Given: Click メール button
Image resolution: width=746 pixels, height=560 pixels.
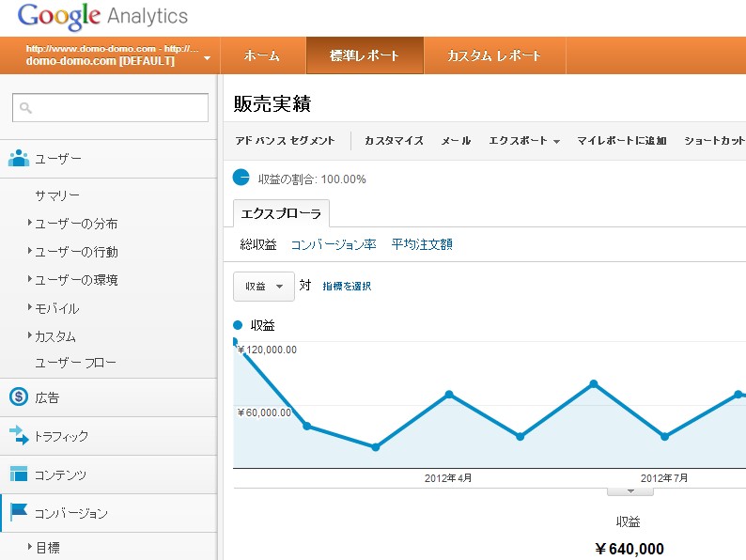Looking at the screenshot, I should (x=456, y=141).
